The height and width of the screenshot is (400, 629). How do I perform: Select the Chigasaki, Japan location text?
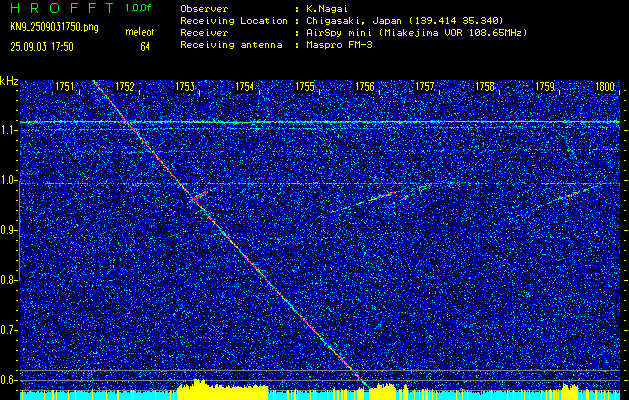405,20
